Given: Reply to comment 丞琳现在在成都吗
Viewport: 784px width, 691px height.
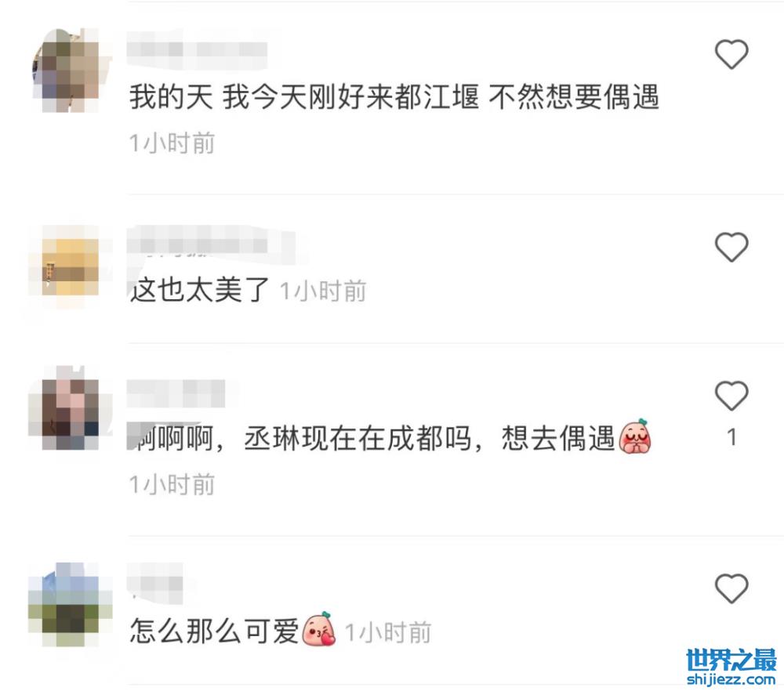Looking at the screenshot, I should (x=372, y=439).
